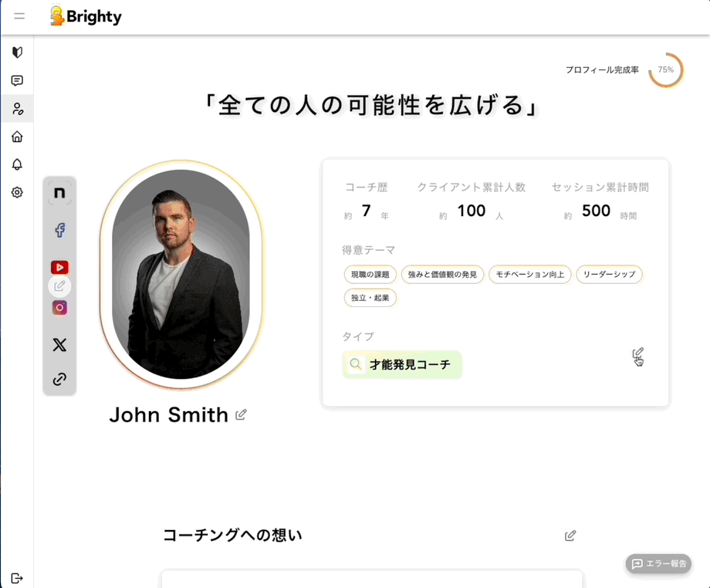This screenshot has width=710, height=588.
Task: Click the エラー報告 button
Action: 658,563
